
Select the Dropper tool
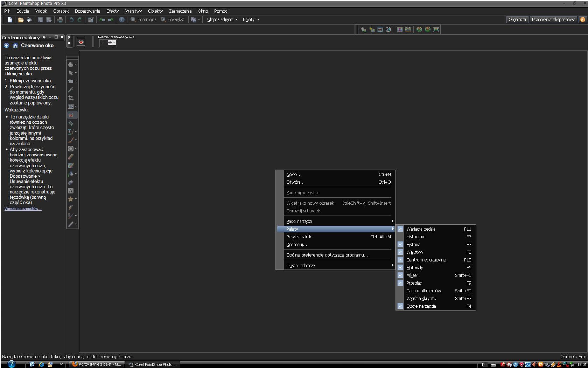(71, 90)
